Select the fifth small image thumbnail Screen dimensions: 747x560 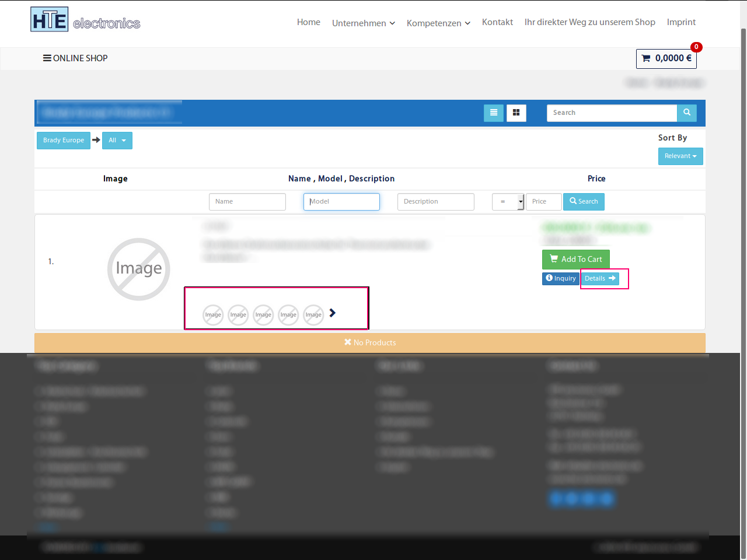click(313, 315)
